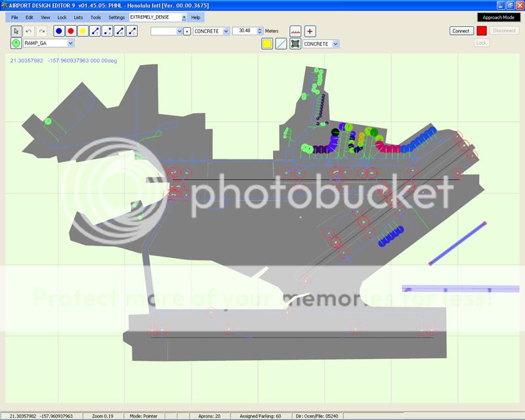Open the View menu
The height and width of the screenshot is (420, 525).
[45, 18]
